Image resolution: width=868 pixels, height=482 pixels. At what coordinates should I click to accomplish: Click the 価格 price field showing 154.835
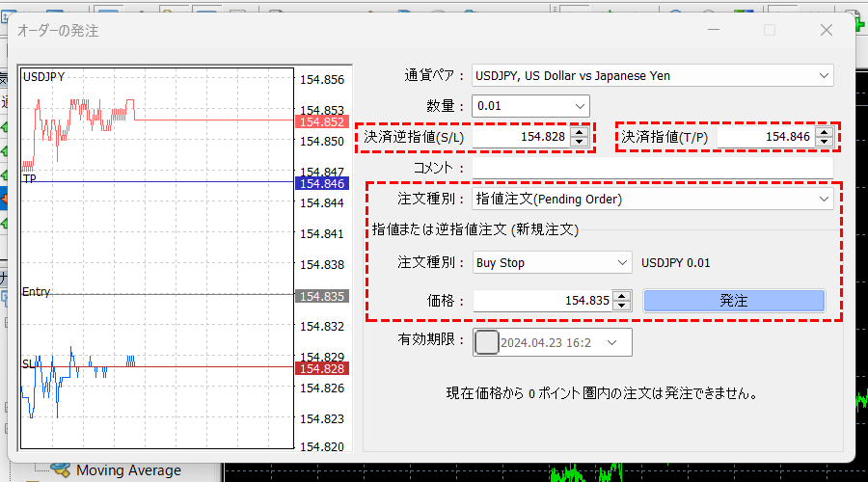coord(542,301)
